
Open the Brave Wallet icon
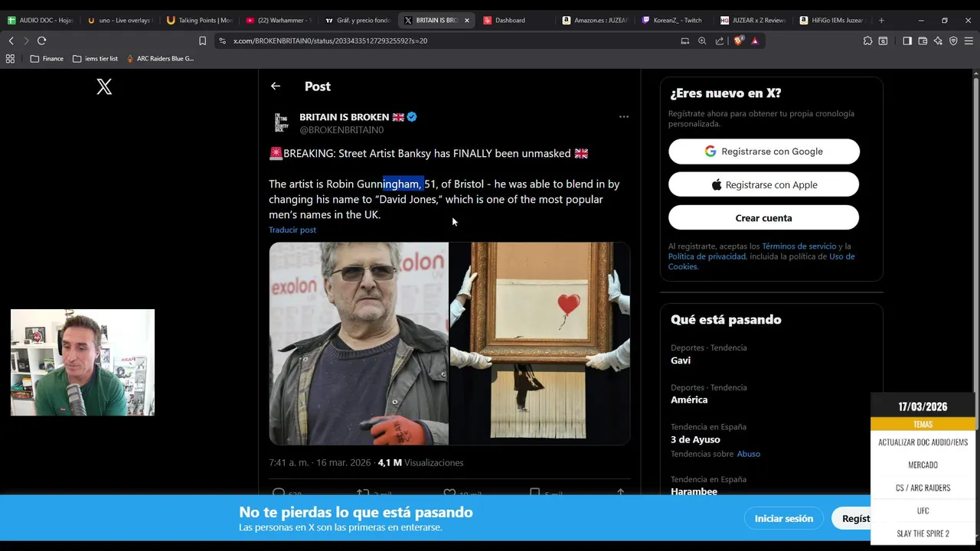tap(923, 41)
